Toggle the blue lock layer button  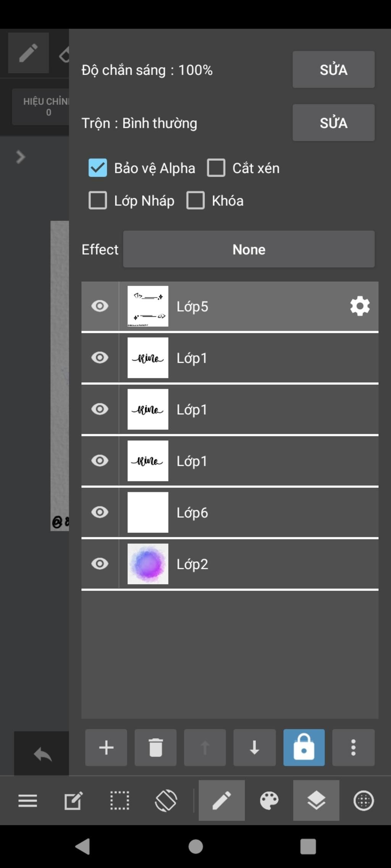[x=304, y=747]
